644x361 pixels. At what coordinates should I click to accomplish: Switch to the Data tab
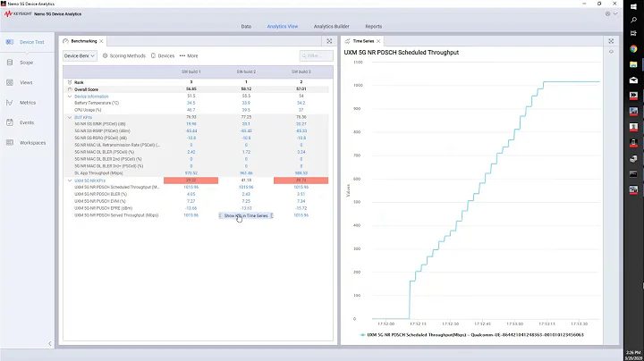(x=246, y=26)
